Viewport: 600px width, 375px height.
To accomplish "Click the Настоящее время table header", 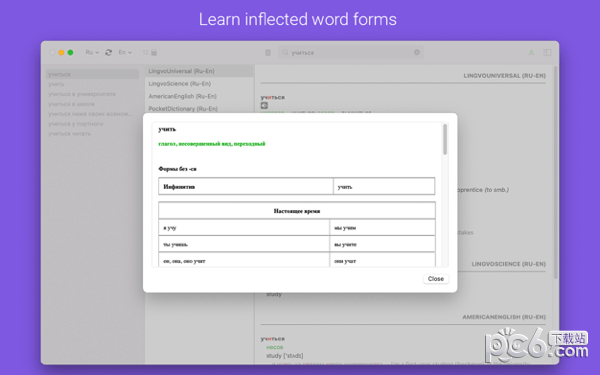I will point(297,211).
